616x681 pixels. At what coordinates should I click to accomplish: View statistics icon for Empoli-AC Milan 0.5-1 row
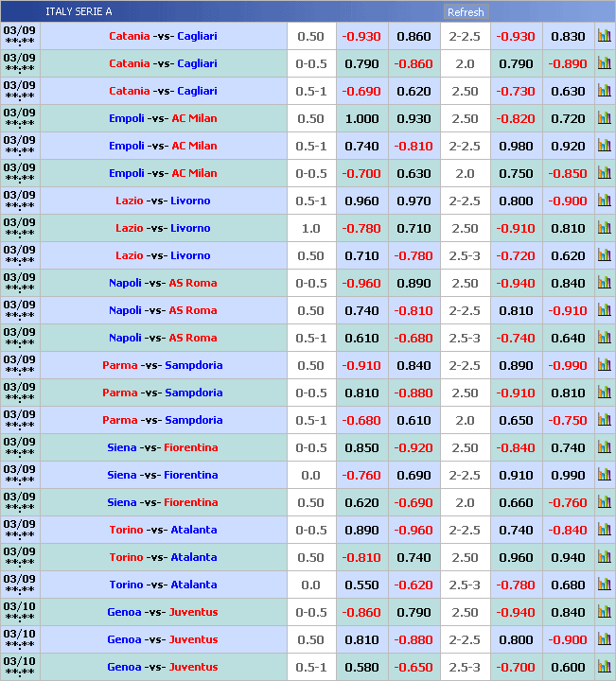(605, 146)
